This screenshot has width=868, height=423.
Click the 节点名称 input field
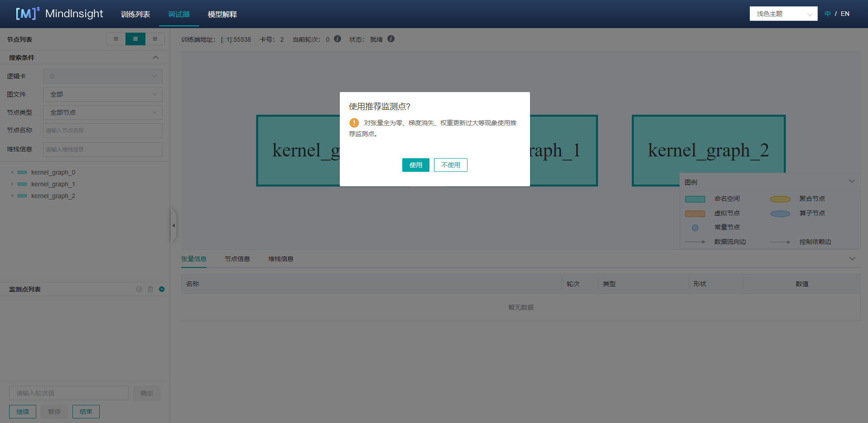(x=103, y=131)
